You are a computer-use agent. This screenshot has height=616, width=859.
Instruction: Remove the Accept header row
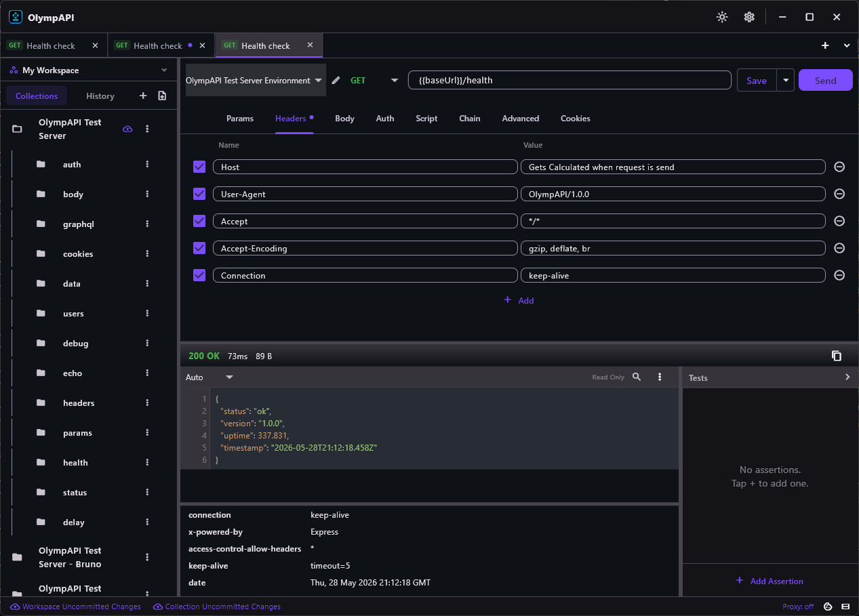click(x=839, y=221)
